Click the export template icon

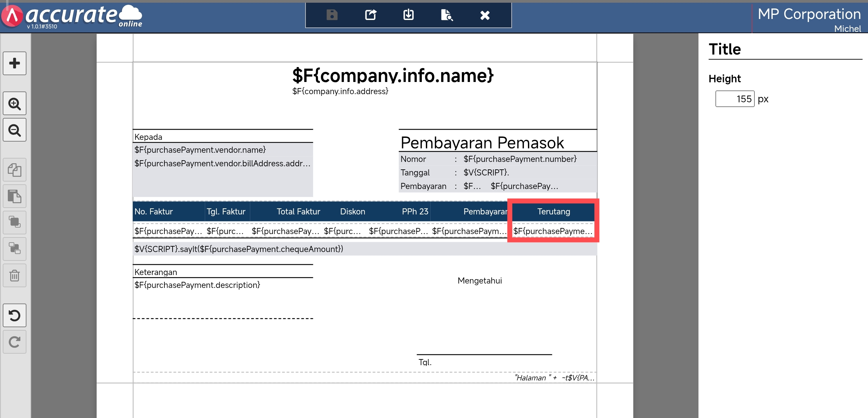point(371,15)
